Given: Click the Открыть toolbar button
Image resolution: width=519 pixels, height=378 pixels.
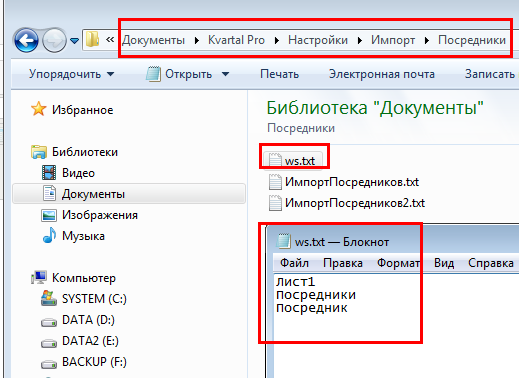Looking at the screenshot, I should [x=179, y=74].
